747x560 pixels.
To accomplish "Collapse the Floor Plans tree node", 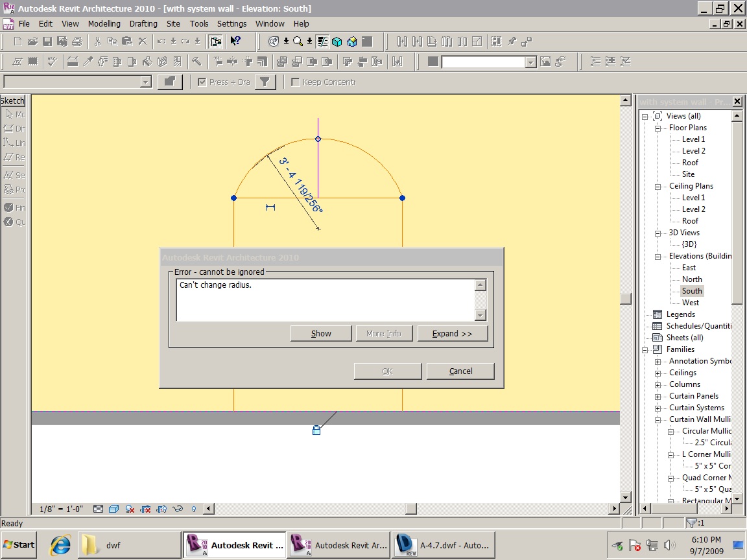I will pyautogui.click(x=658, y=128).
